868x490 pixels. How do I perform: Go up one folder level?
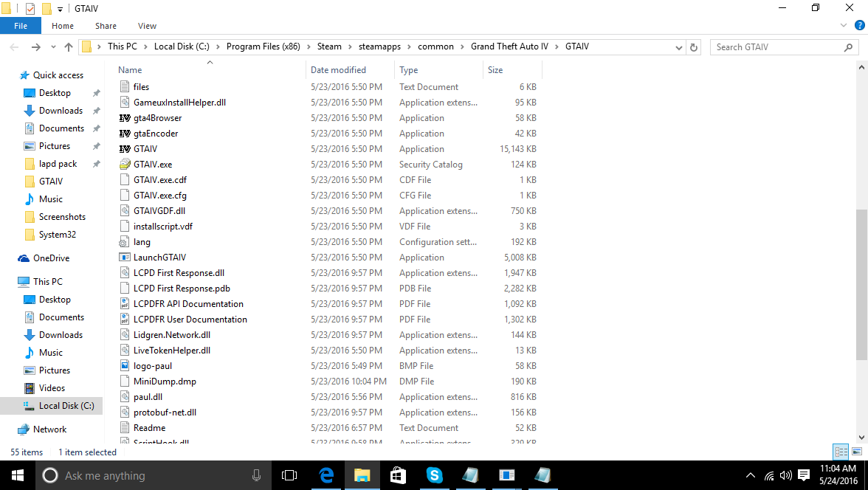click(x=69, y=47)
